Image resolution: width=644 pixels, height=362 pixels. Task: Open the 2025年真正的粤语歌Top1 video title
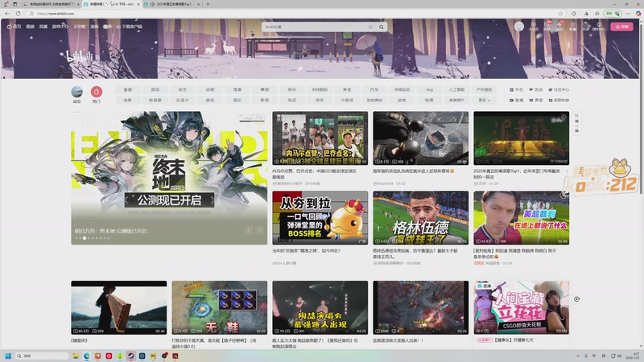coord(516,173)
